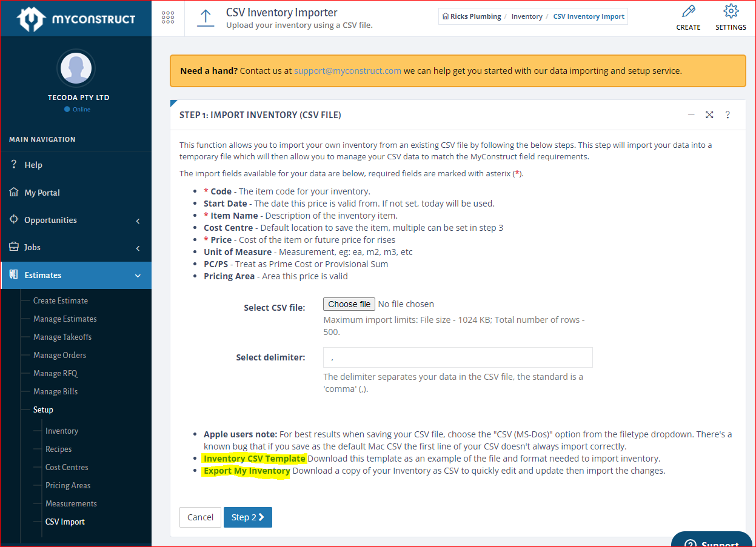Click the TECODA PTY LTD company name

[79, 98]
